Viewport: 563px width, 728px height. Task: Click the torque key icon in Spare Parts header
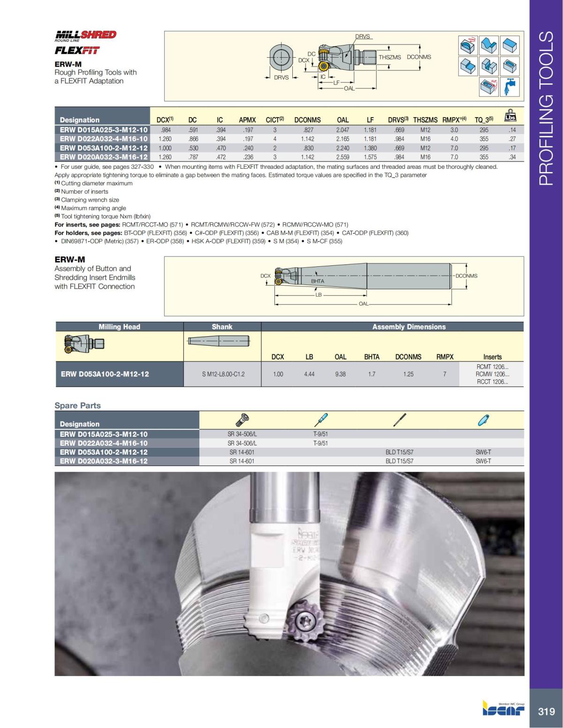tap(321, 420)
